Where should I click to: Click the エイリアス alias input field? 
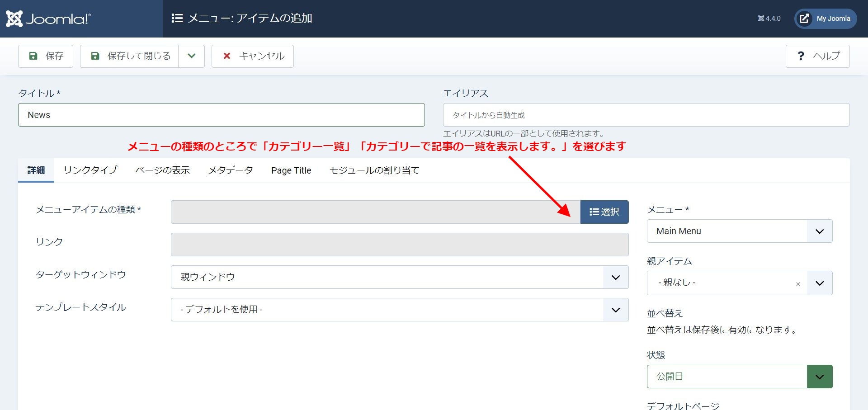[x=646, y=115]
